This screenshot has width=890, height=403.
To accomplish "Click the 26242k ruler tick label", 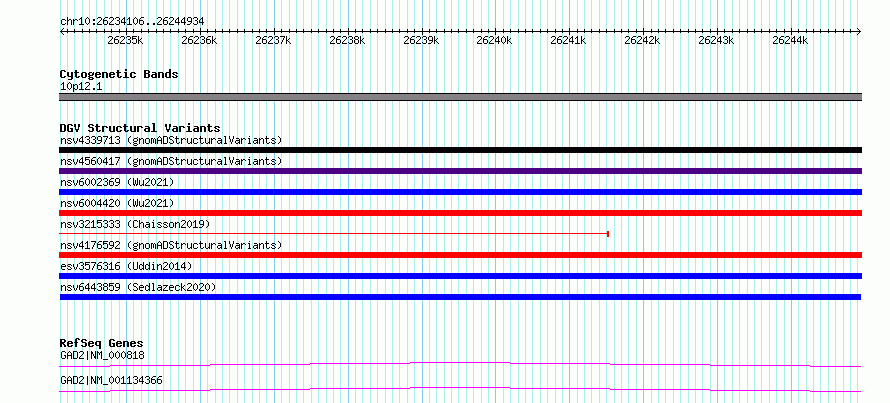I will pyautogui.click(x=642, y=40).
